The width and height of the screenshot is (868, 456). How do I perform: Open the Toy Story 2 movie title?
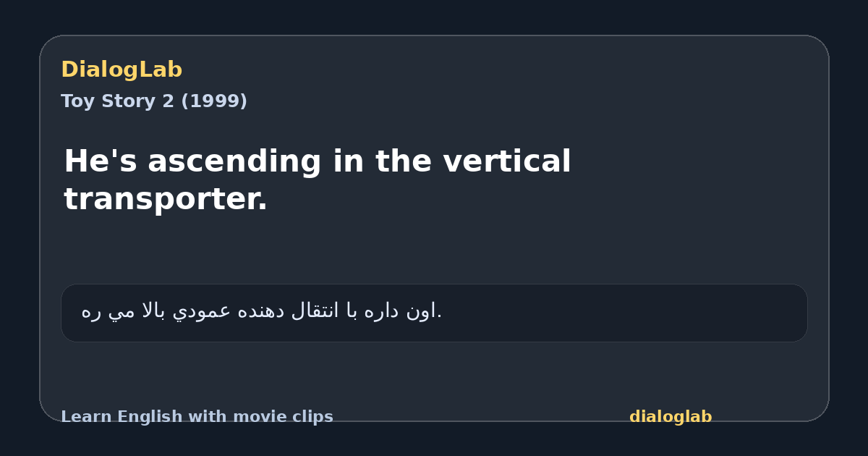coord(154,101)
